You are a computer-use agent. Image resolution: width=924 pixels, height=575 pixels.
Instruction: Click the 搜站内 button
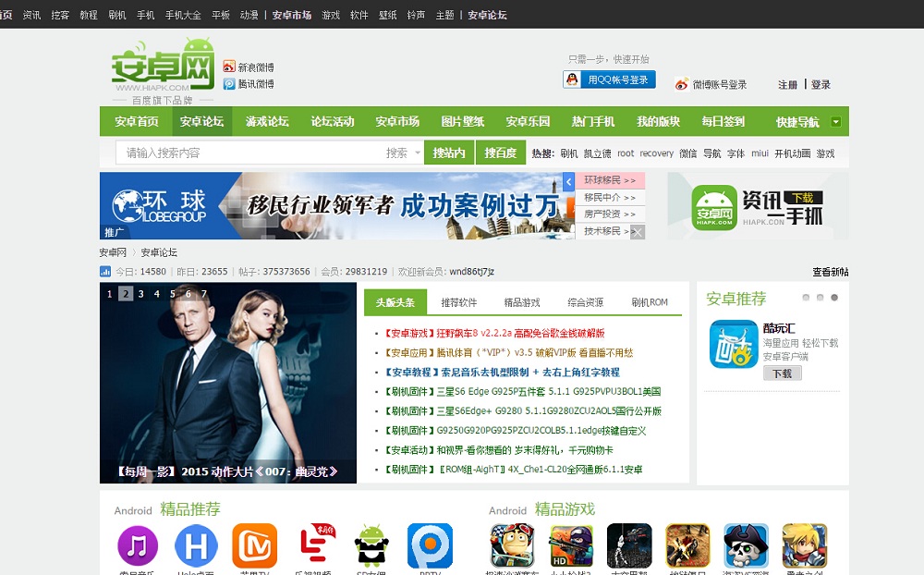coord(449,153)
